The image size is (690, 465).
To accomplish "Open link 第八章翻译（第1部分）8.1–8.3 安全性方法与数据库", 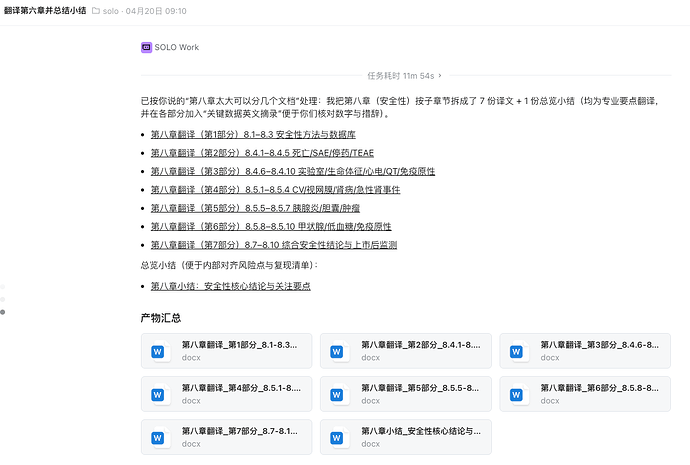I will 253,134.
